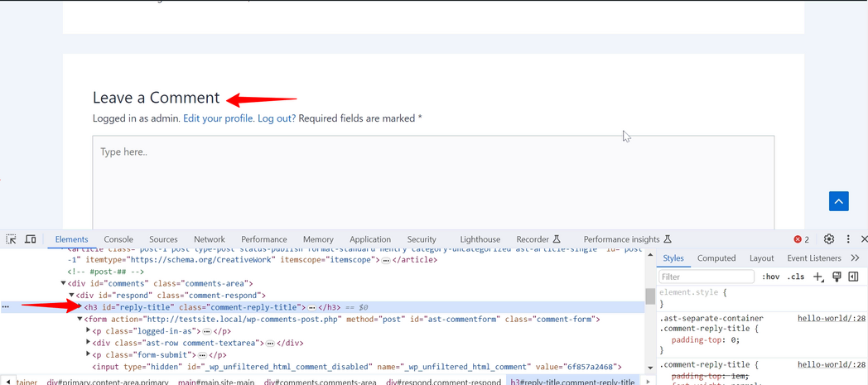The height and width of the screenshot is (385, 868).
Task: Click the Styles filter input field
Action: [706, 277]
